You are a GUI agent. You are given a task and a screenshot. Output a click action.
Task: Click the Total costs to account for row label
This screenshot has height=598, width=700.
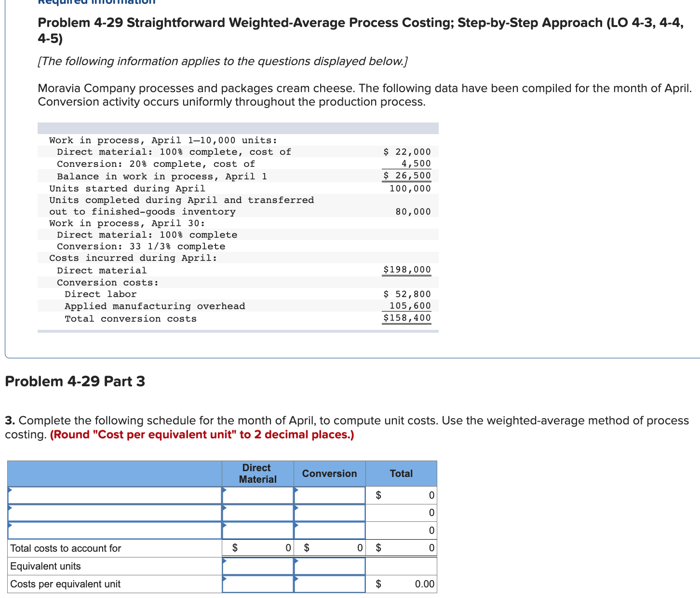point(66,548)
